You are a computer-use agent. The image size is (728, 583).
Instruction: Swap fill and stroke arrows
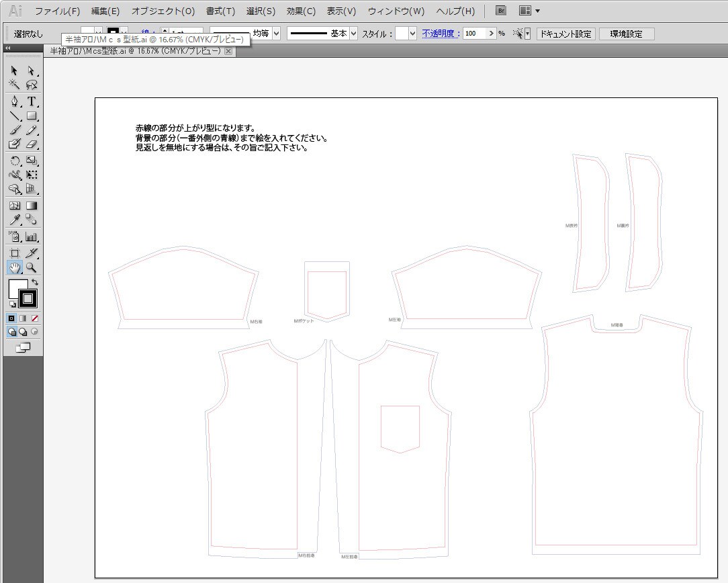click(x=35, y=281)
